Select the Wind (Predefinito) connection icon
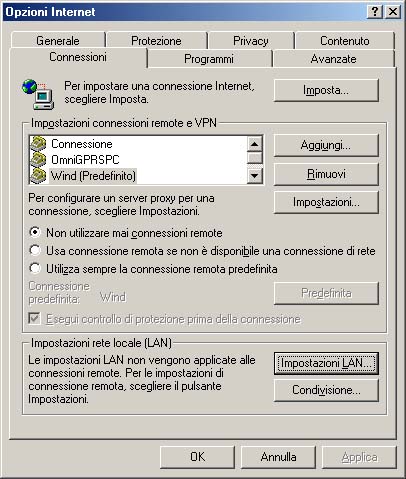Image resolution: width=406 pixels, height=479 pixels. [x=38, y=176]
